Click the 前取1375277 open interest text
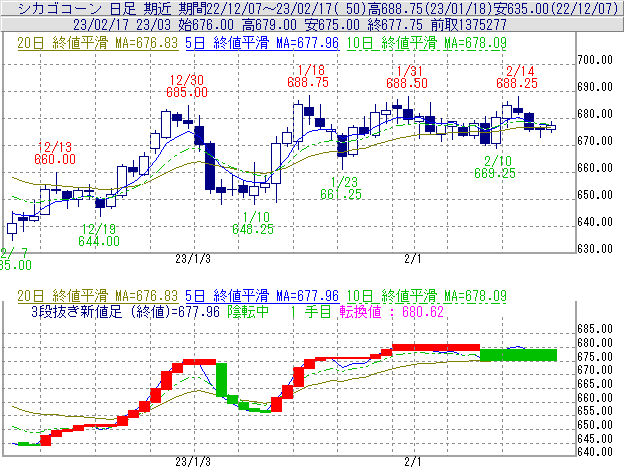This screenshot has width=624, height=475. click(469, 25)
